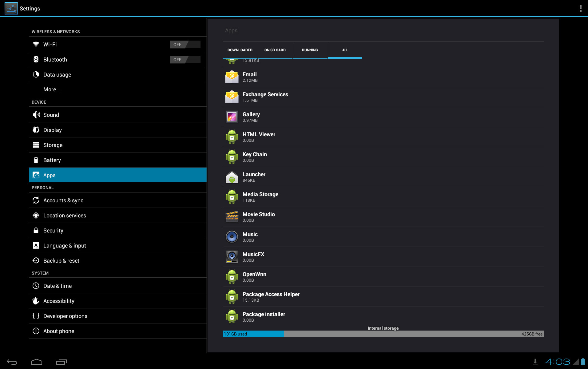The width and height of the screenshot is (588, 369).
Task: Tap the Gallery app icon
Action: (232, 117)
